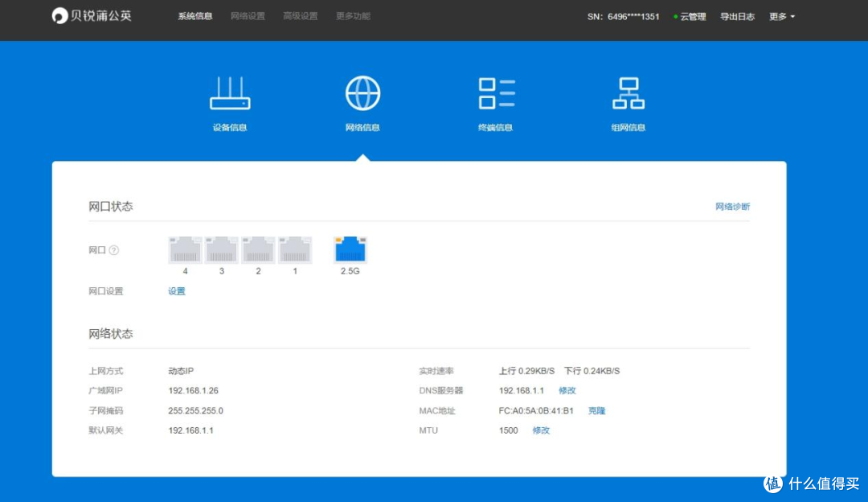Click the LAN port 4 icon

185,250
